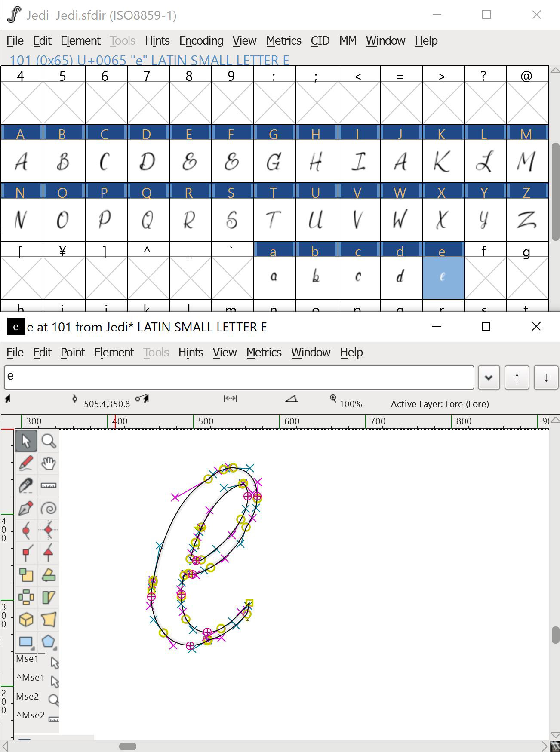This screenshot has height=752, width=560.
Task: Click glyph window vertical scrollbar thumb
Action: (555, 635)
